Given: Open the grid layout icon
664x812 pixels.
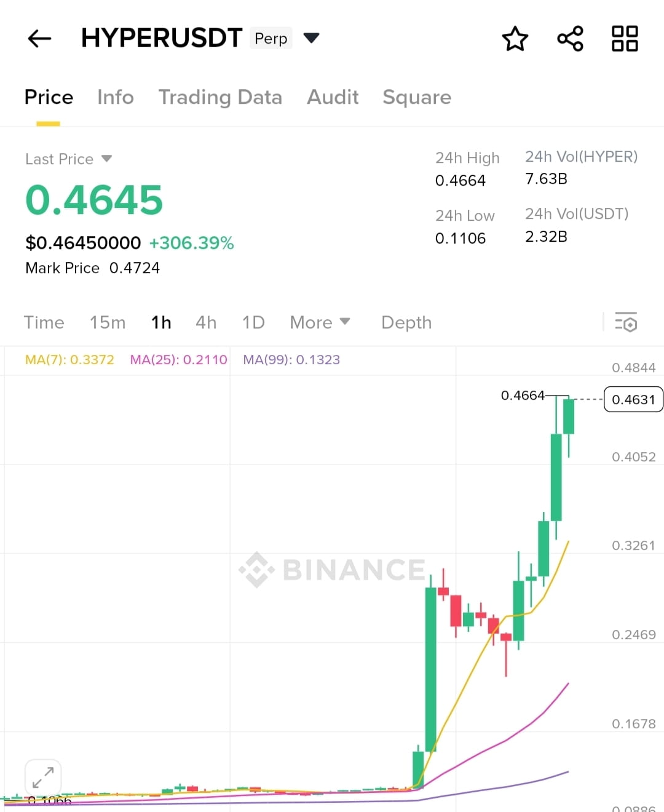Looking at the screenshot, I should click(x=625, y=39).
